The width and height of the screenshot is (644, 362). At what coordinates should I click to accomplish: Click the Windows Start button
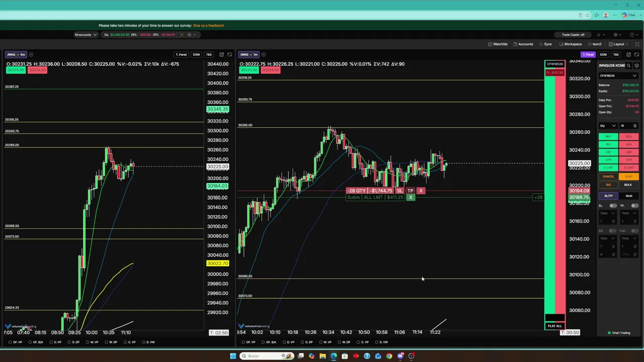coord(233,356)
